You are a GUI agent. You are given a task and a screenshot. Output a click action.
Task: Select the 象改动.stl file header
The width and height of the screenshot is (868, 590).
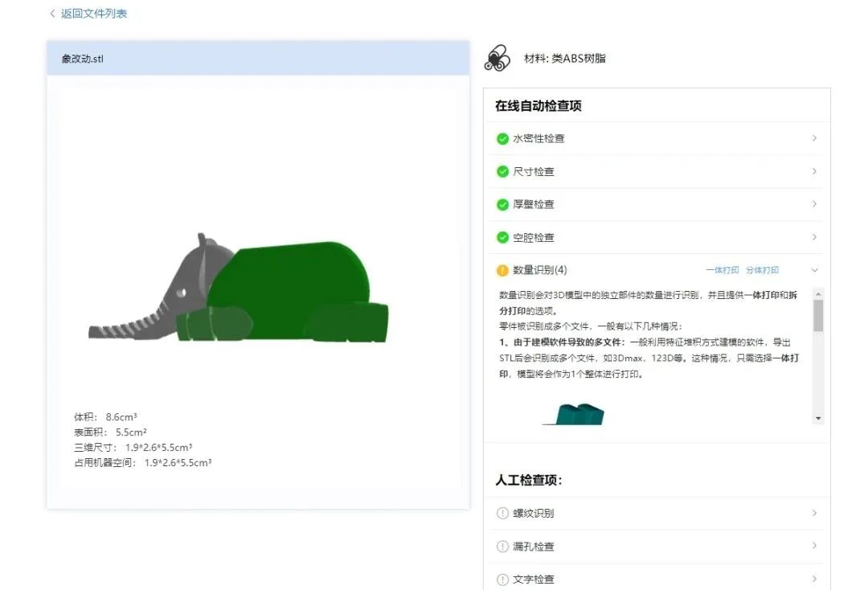(257, 59)
